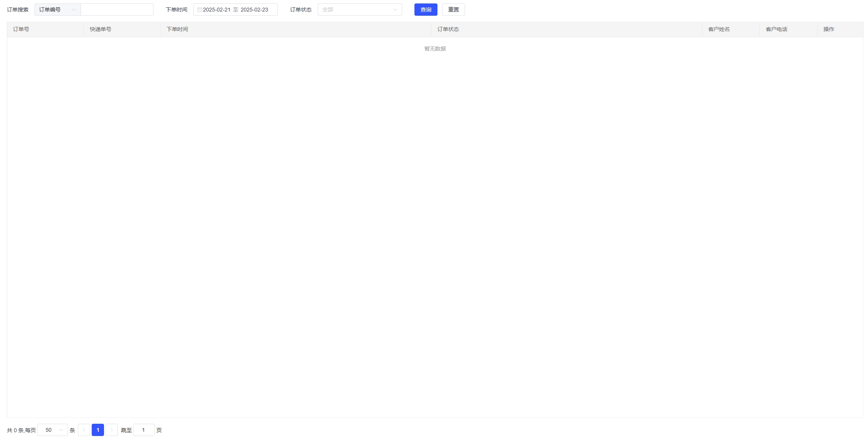Click the 订单号 column header
868x441 pixels.
click(21, 29)
